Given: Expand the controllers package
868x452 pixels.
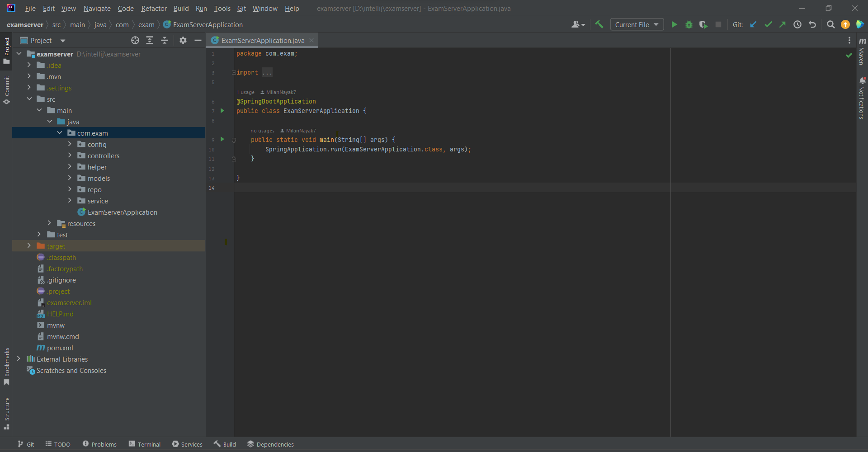Looking at the screenshot, I should click(70, 155).
